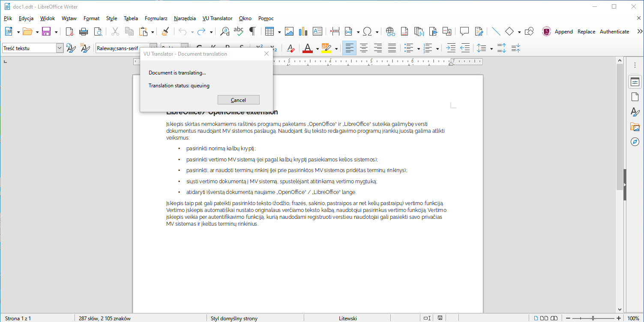
Task: Click the Print icon
Action: (x=84, y=31)
